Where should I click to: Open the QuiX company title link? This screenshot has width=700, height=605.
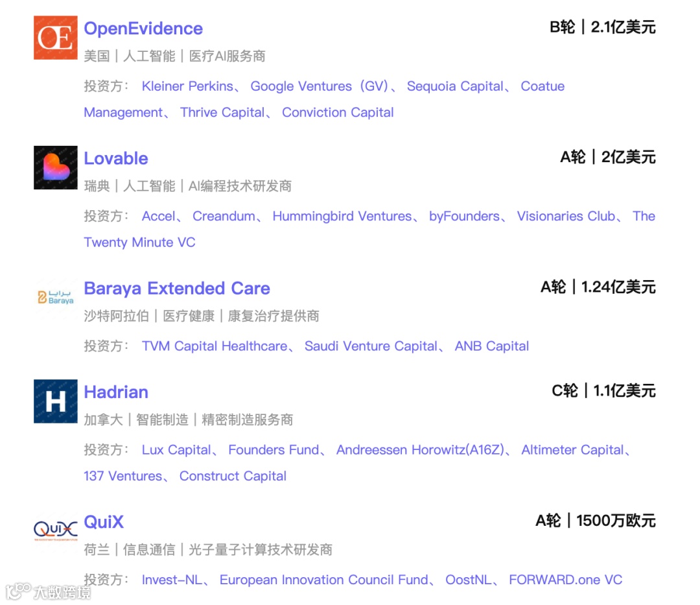click(x=104, y=522)
